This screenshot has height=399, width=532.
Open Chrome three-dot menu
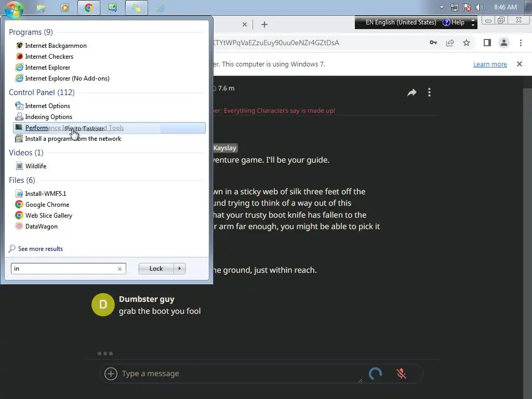tap(521, 43)
